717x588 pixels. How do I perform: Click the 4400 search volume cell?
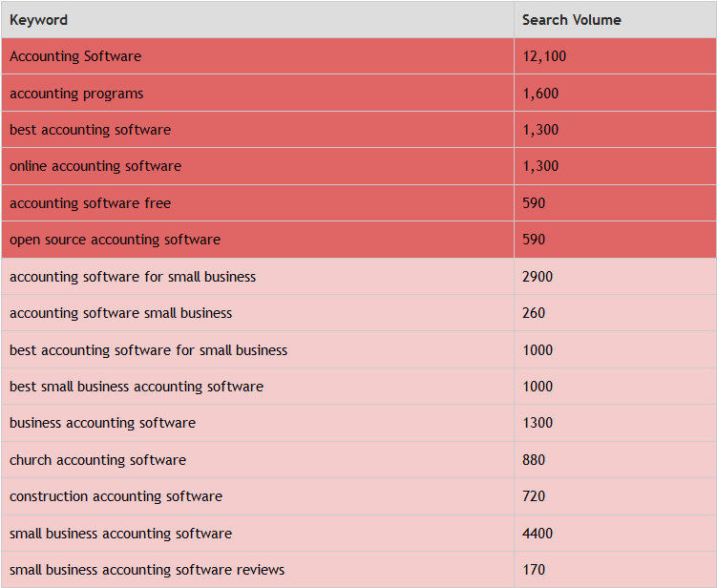(616, 534)
